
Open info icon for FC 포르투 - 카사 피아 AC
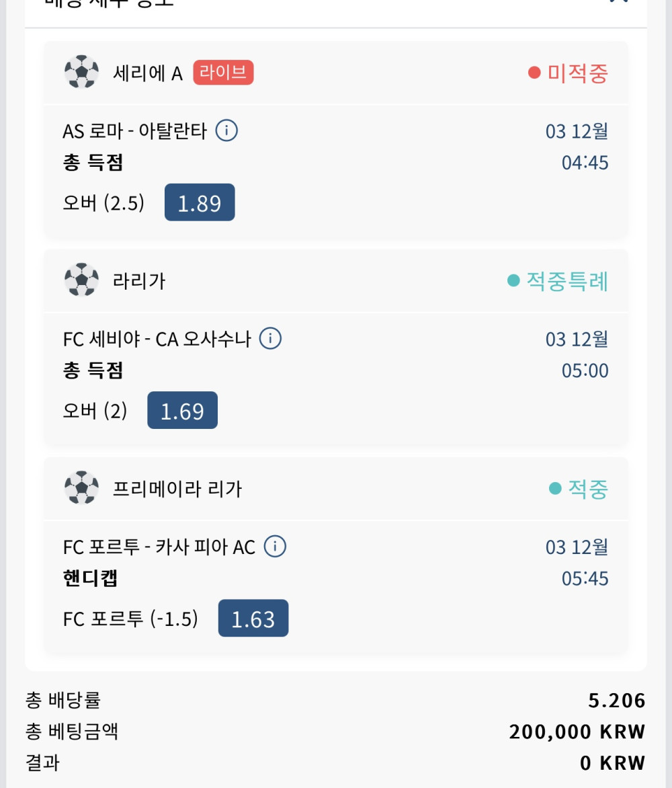[275, 547]
